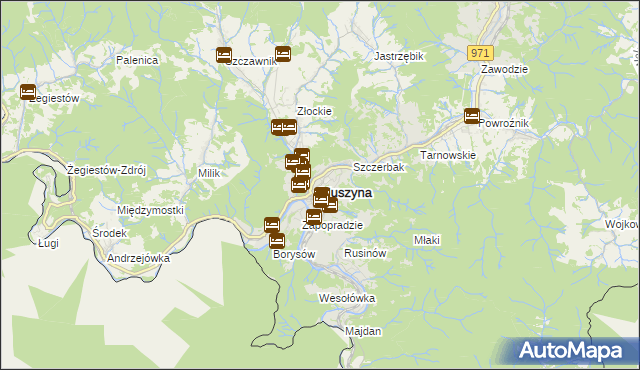640x370 pixels.
Task: Click the Ługi place label
Action: click(x=49, y=244)
